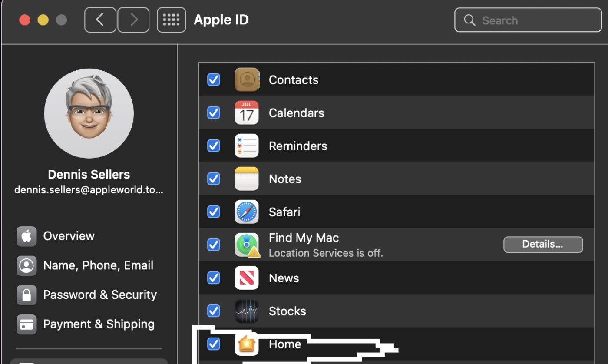Click the Contacts label
Image resolution: width=608 pixels, height=364 pixels.
pyautogui.click(x=294, y=80)
